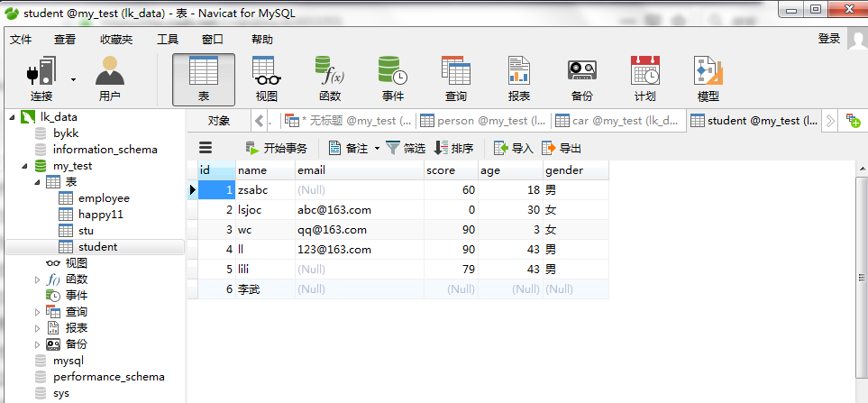Image resolution: width=868 pixels, height=403 pixels.
Task: Click the name cell 李武
Action: tap(265, 289)
